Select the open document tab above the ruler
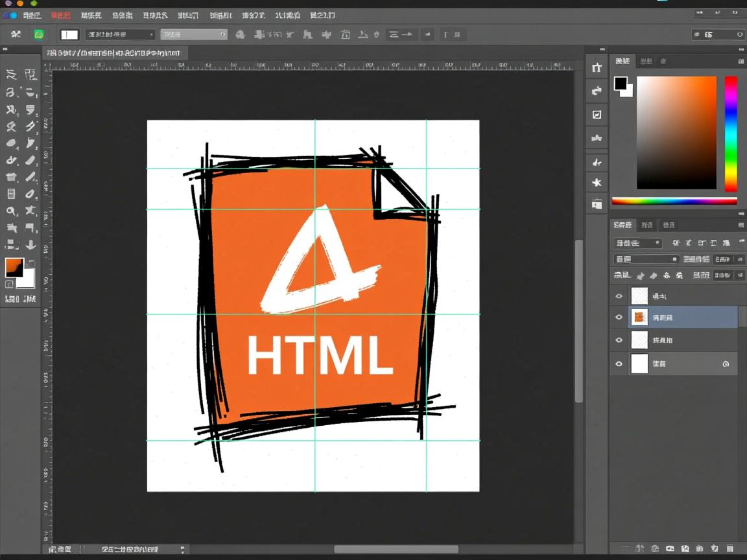The width and height of the screenshot is (747, 560). click(x=114, y=53)
